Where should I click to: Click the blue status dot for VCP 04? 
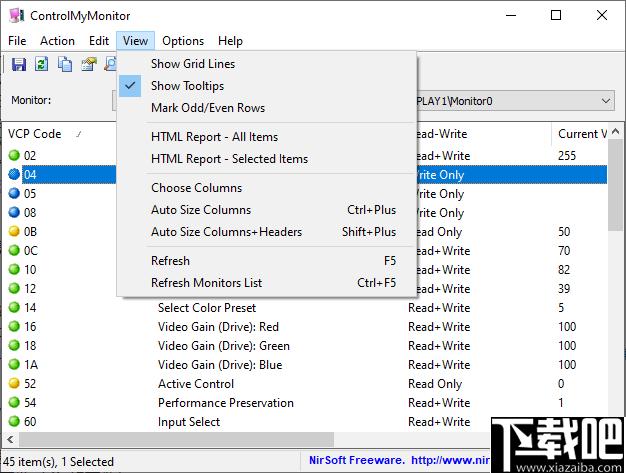tap(14, 174)
